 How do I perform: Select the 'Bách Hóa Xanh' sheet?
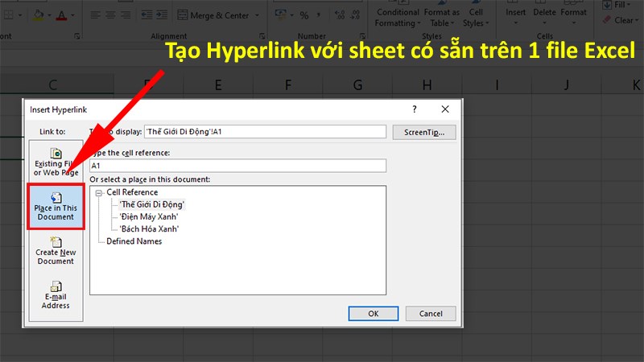(x=149, y=229)
